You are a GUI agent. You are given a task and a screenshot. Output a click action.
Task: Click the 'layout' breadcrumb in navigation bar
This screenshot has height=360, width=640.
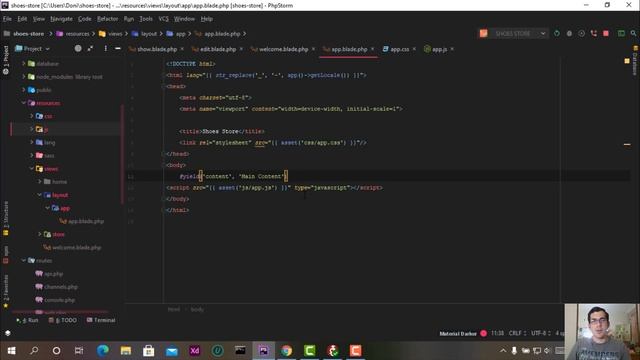point(149,33)
